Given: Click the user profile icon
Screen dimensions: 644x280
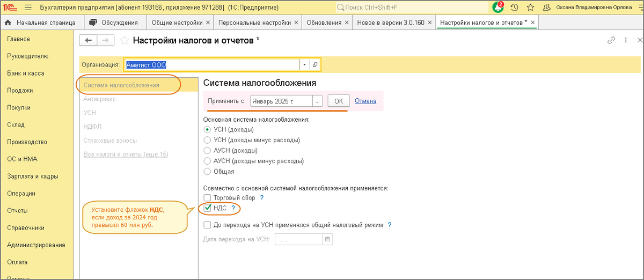Looking at the screenshot, I should [546, 8].
